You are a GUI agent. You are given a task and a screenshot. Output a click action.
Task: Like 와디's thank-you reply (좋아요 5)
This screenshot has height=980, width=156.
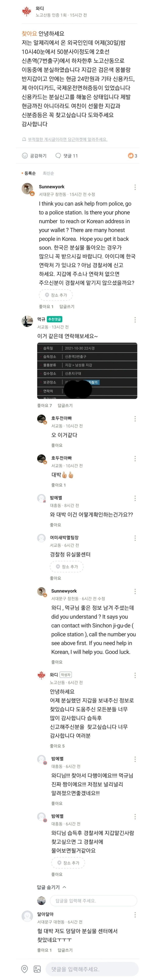point(57,746)
